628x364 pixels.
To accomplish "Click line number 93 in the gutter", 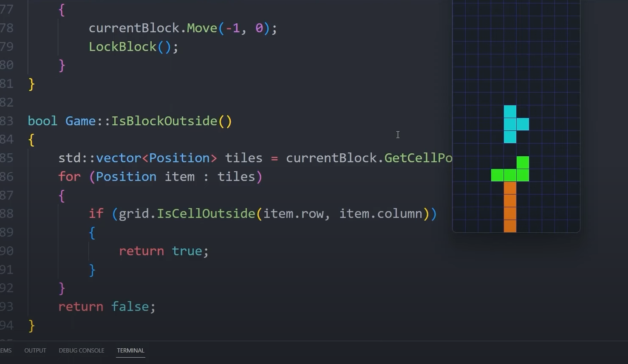I will [7, 307].
